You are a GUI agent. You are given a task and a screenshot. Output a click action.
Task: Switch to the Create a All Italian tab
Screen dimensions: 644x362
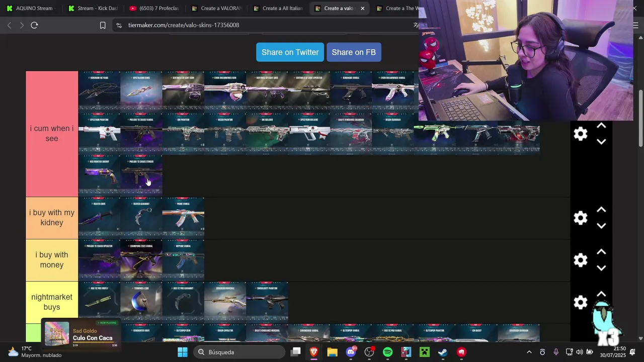click(277, 8)
